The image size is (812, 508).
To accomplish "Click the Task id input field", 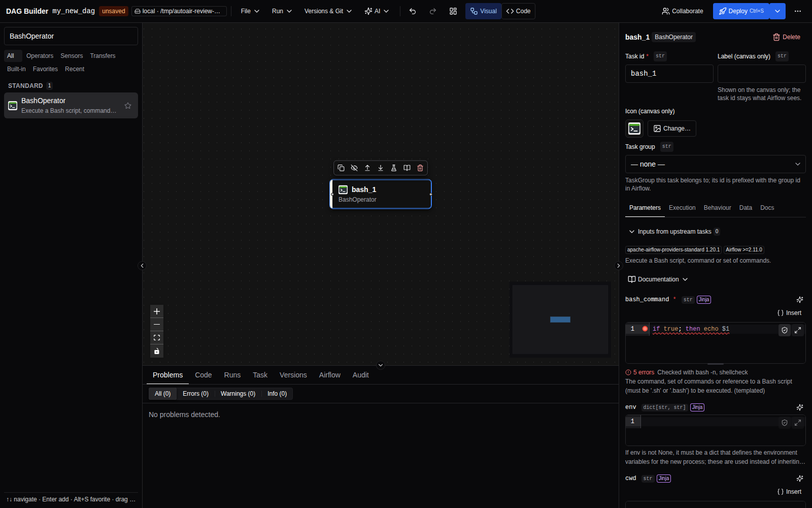I will point(669,74).
